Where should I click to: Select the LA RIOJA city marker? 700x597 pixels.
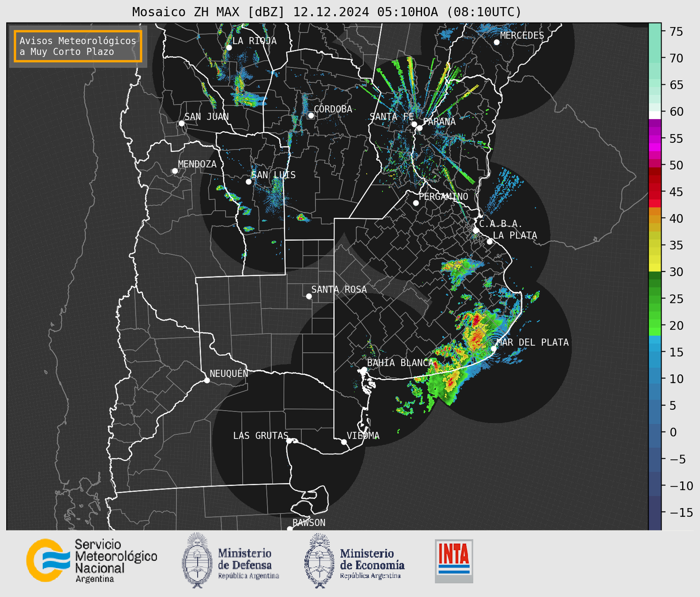pyautogui.click(x=229, y=48)
